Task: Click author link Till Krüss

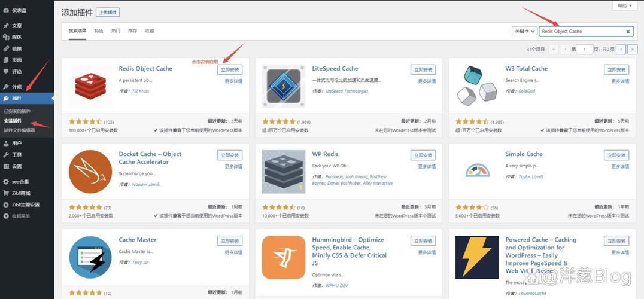Action: (x=141, y=91)
